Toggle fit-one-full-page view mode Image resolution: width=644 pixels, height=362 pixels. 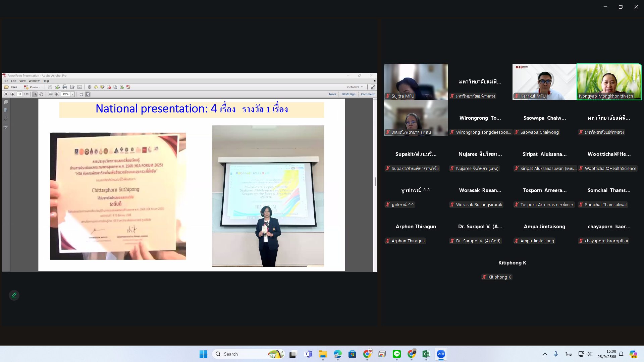click(x=88, y=94)
